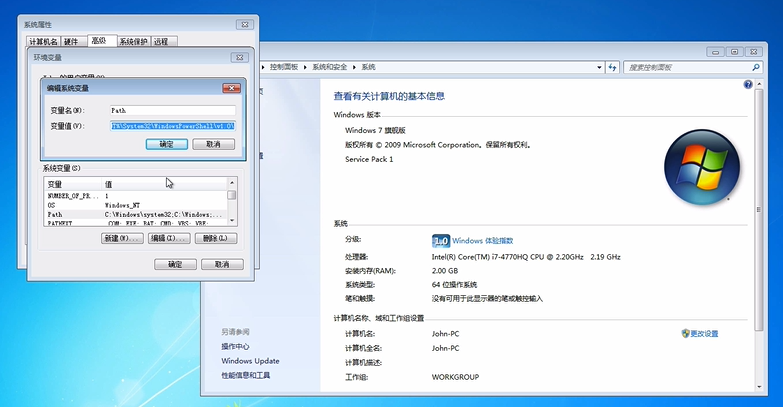The height and width of the screenshot is (407, 783).
Task: Click the 变量名 input field containing Path
Action: click(173, 110)
